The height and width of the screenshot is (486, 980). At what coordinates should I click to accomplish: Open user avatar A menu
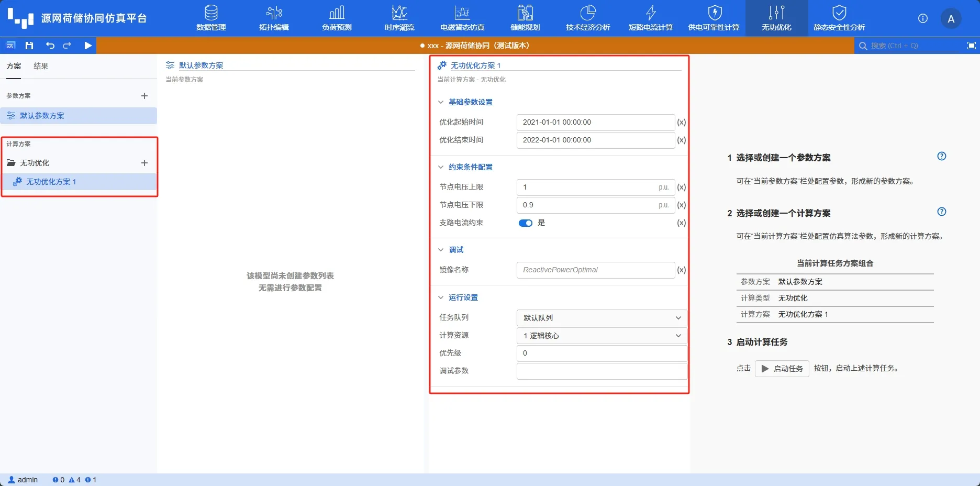(951, 19)
